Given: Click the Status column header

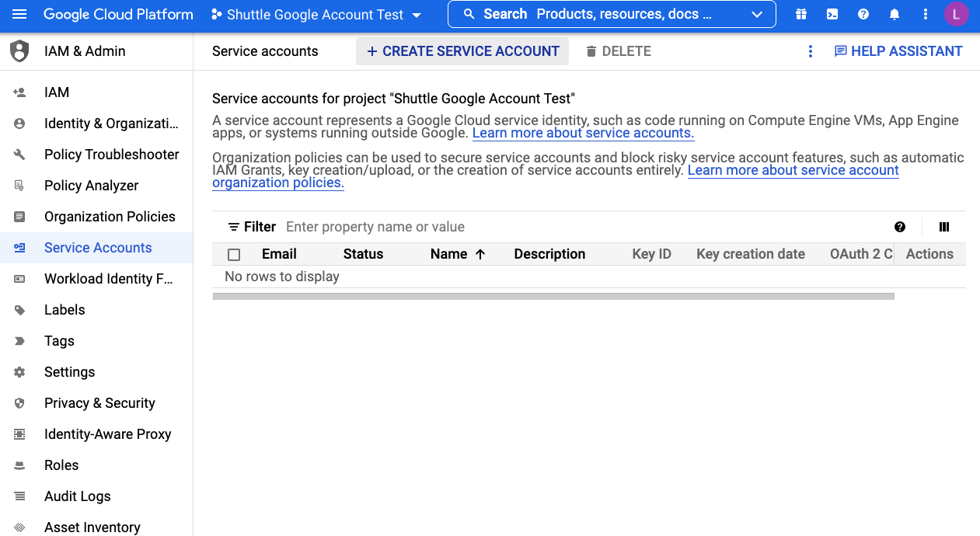Looking at the screenshot, I should point(364,254).
